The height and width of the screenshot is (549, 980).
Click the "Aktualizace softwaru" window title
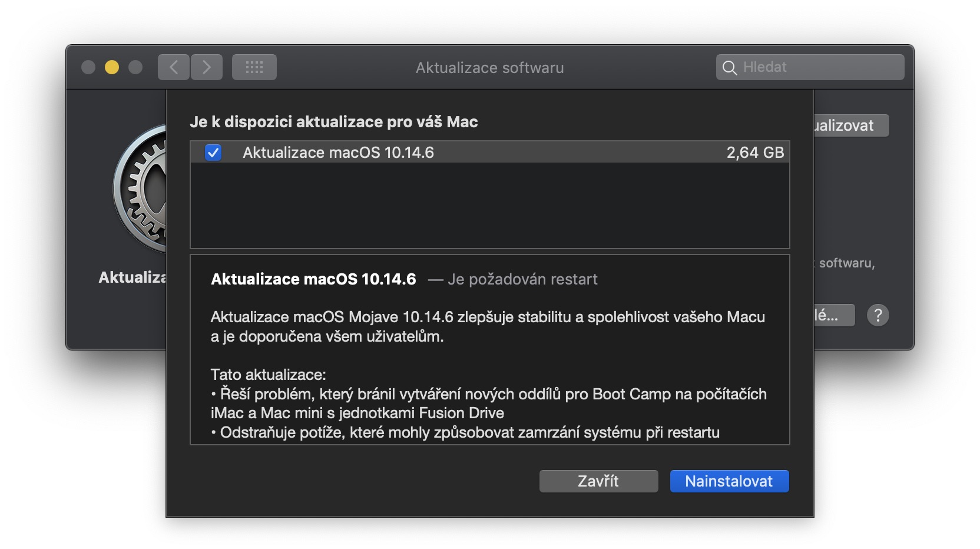(x=489, y=68)
